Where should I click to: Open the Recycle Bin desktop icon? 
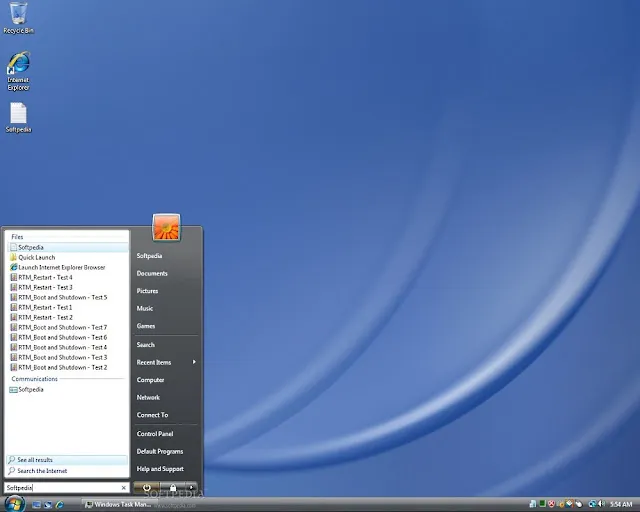[x=18, y=18]
